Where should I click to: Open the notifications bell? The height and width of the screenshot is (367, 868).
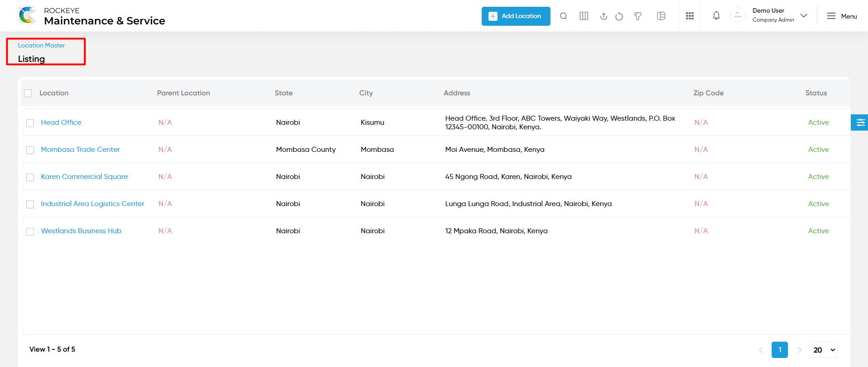pos(716,16)
